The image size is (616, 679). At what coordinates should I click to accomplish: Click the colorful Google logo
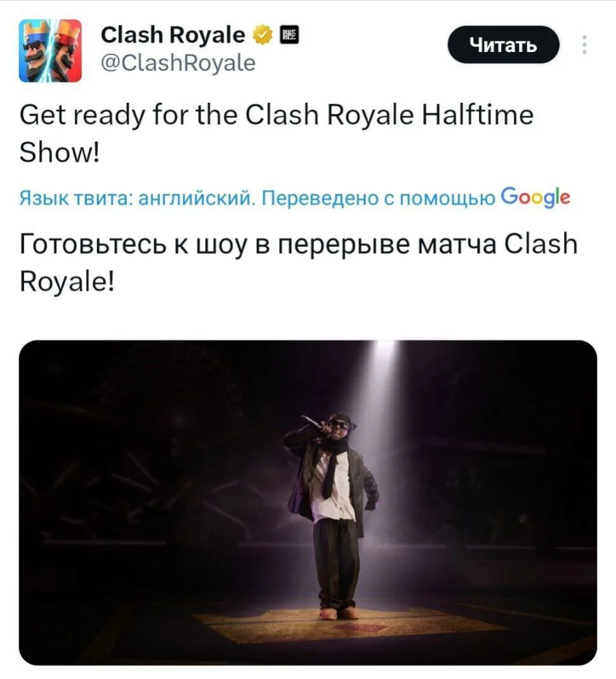tap(535, 197)
